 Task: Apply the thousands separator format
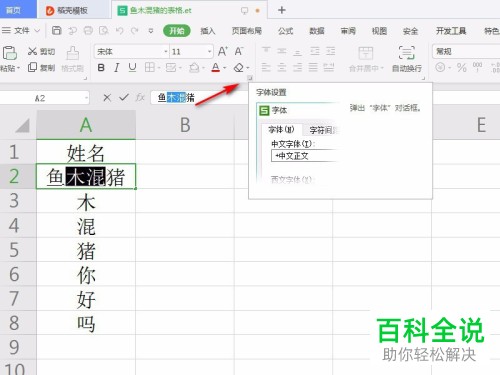[x=477, y=67]
